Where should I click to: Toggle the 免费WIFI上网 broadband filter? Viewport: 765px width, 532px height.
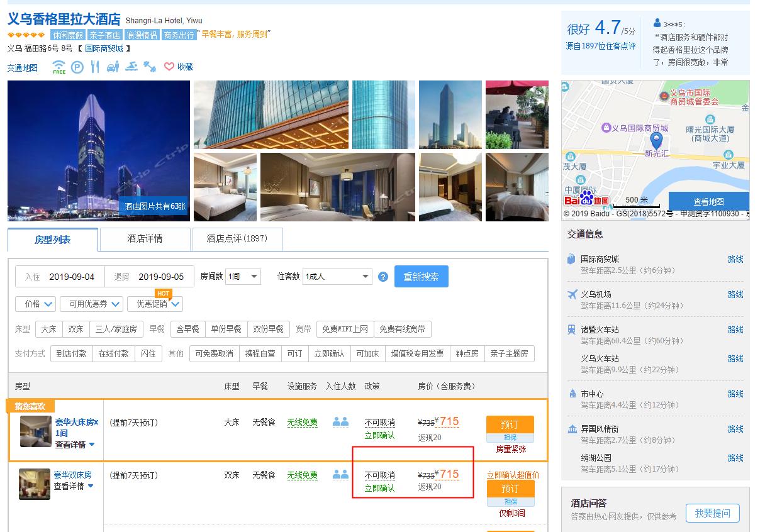tap(344, 329)
